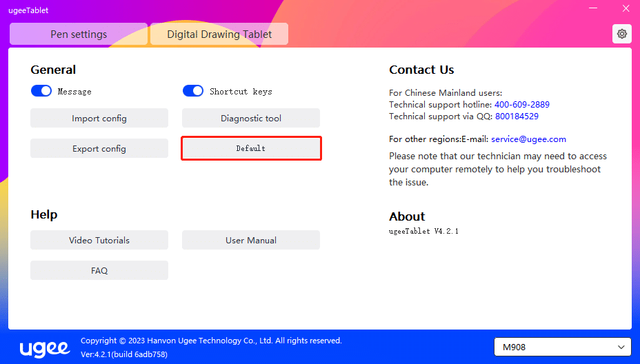Open Video Tutorials
Screen dimensions: 640x364
99,240
